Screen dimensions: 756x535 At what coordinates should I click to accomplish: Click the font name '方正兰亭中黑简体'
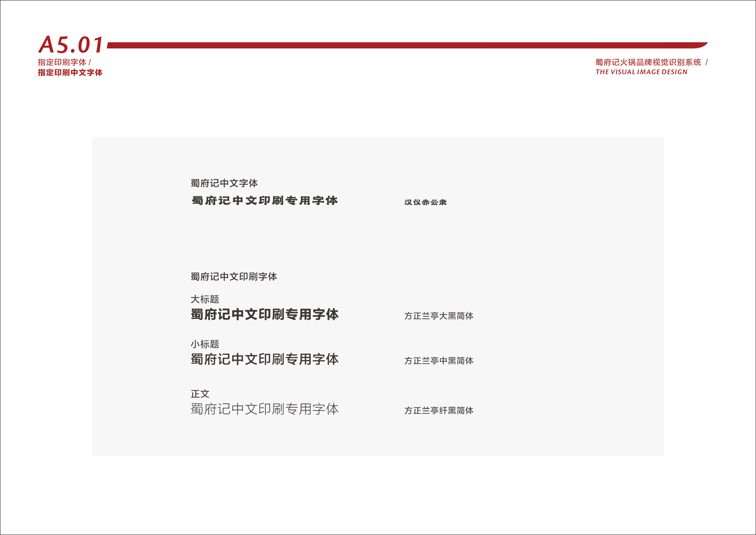[439, 361]
